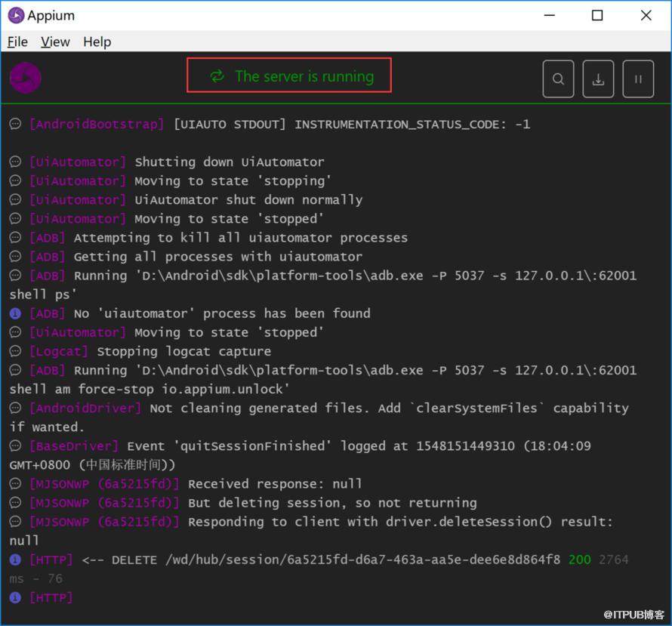Click the green '200' status code
This screenshot has height=626, width=672.
pos(579,560)
